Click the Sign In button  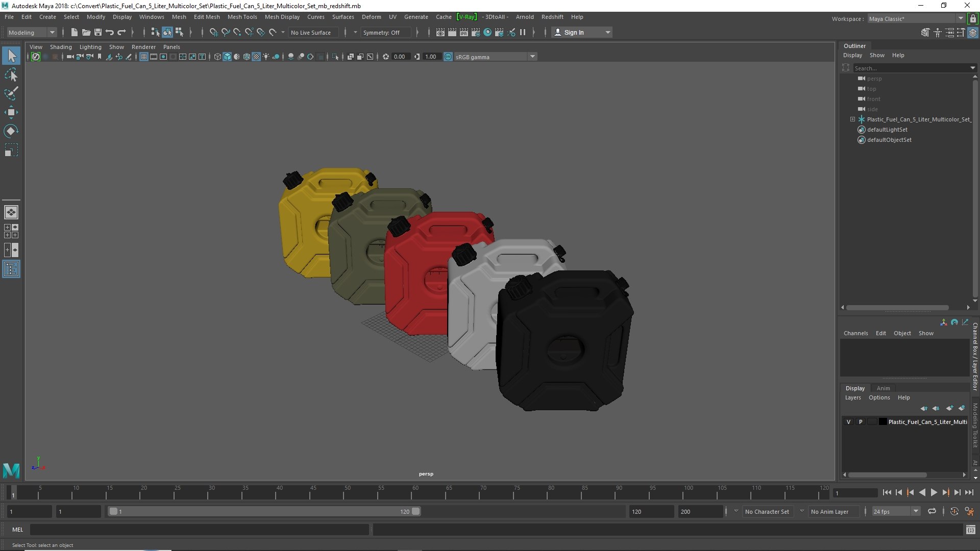(x=582, y=32)
